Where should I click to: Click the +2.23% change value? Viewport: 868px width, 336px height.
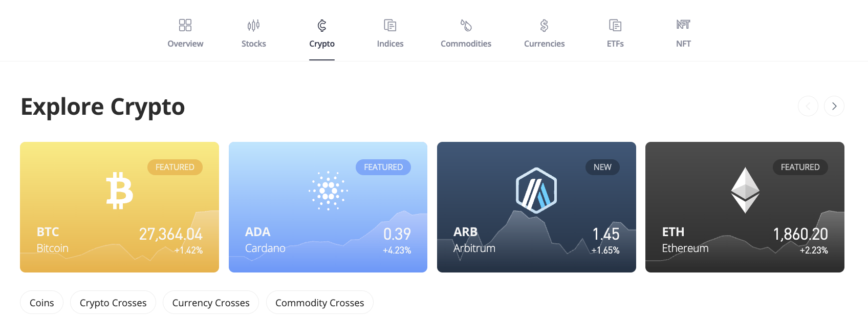tap(814, 250)
